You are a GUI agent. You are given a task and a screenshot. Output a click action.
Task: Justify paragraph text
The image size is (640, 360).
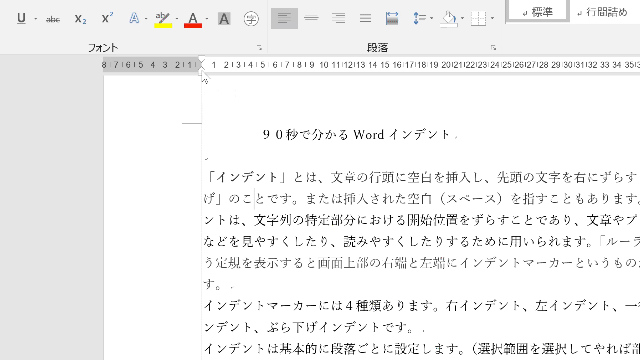click(x=365, y=18)
